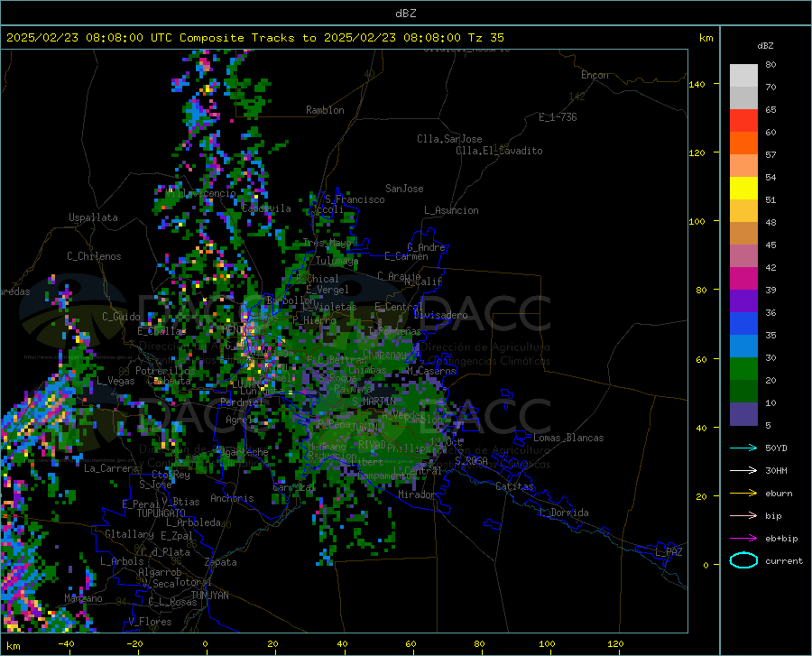Click the Clla.SanJose map label

[449, 139]
